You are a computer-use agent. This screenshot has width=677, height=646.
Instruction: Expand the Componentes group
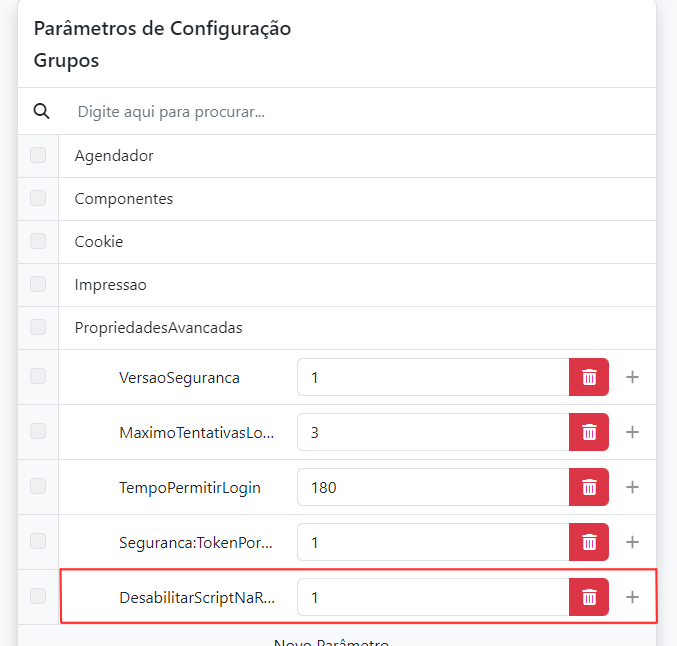[124, 199]
